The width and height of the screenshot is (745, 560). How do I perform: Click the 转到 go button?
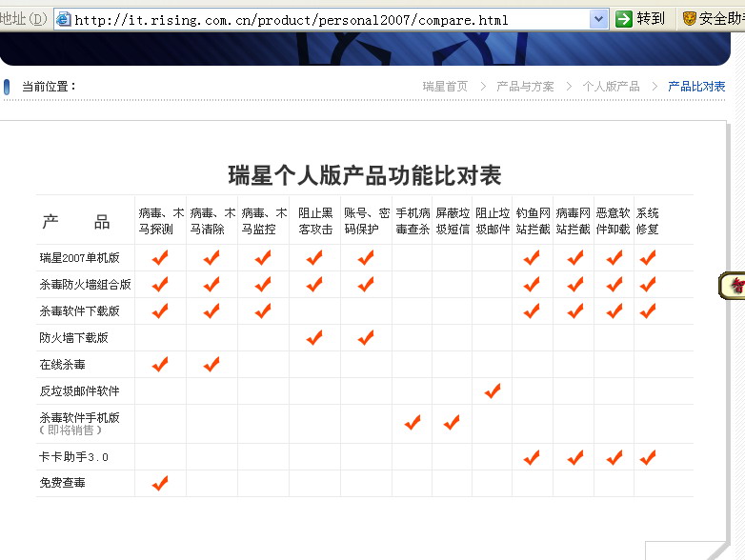[x=640, y=19]
